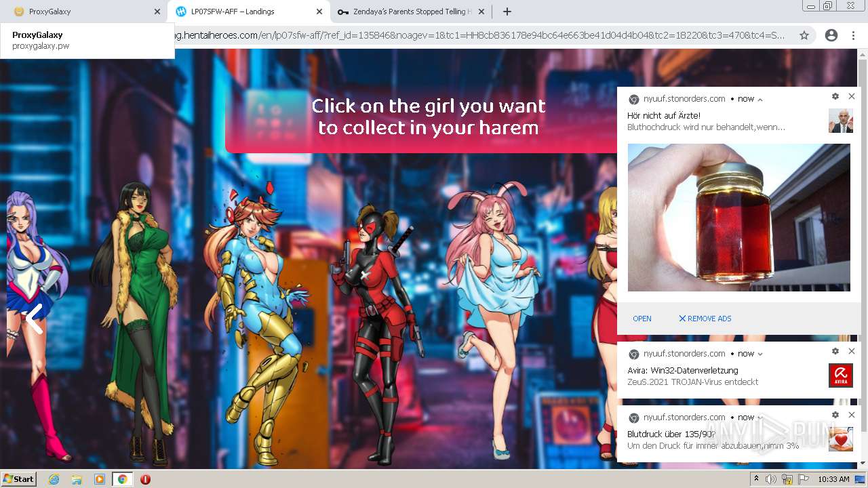Image resolution: width=868 pixels, height=488 pixels.
Task: Click the Action Center flag icon
Action: (x=803, y=479)
